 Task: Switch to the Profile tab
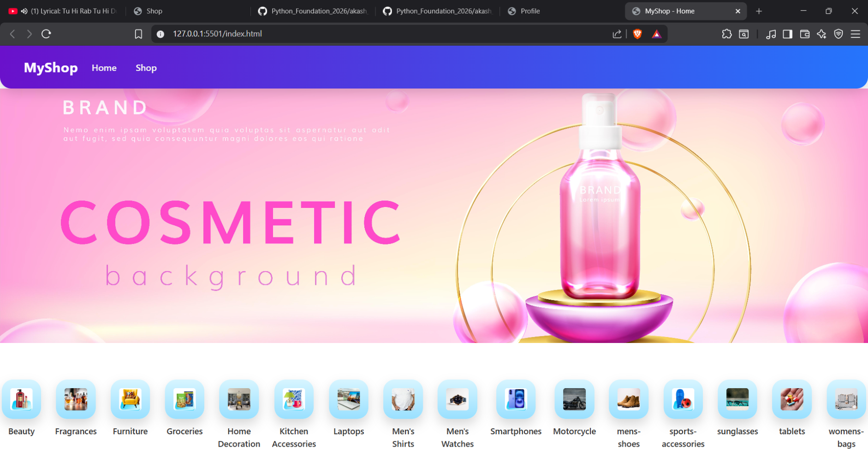(x=529, y=11)
